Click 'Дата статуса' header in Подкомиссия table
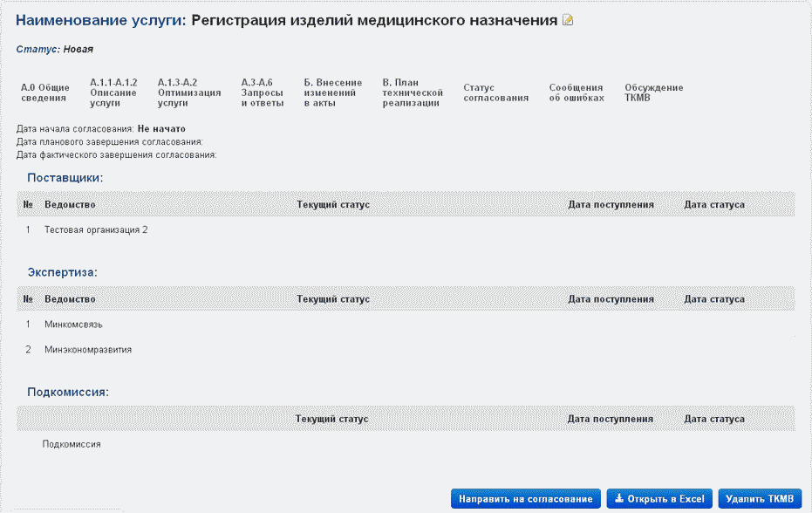Viewport: 812px width, 513px height. point(713,420)
